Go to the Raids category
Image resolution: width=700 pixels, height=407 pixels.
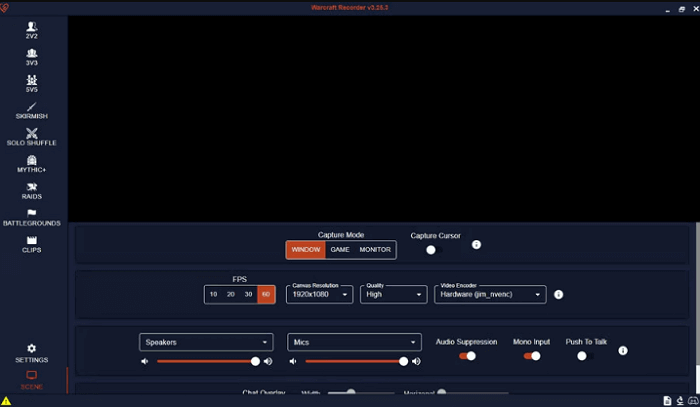click(x=31, y=191)
